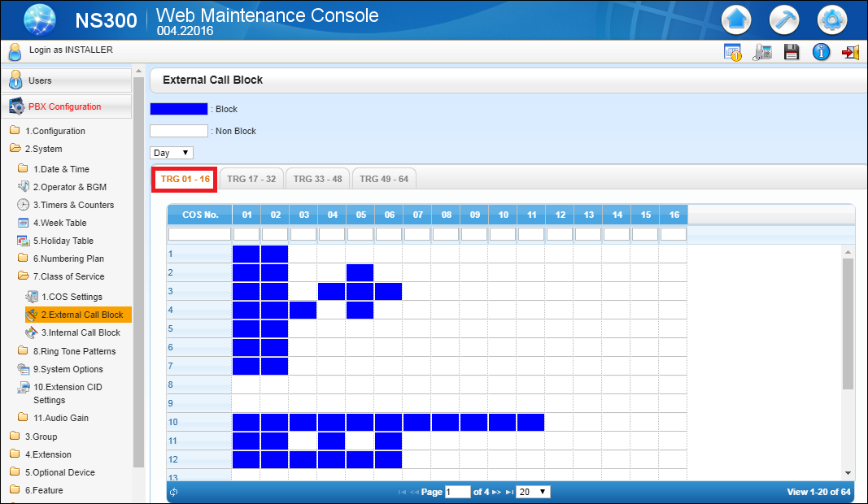Click inside the Page number input field
The width and height of the screenshot is (868, 504).
[x=458, y=491]
